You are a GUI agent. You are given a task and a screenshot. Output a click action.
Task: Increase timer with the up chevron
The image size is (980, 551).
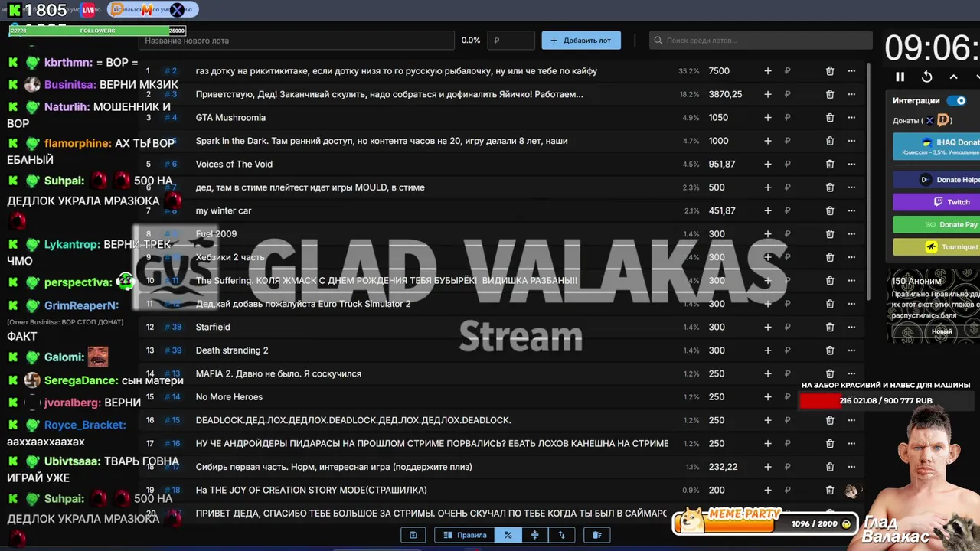953,77
